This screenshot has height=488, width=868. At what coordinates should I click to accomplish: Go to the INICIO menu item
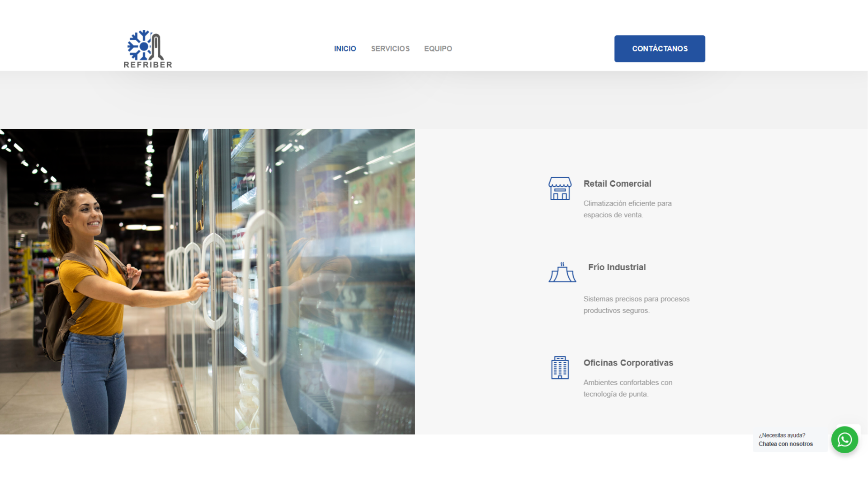pyautogui.click(x=345, y=49)
